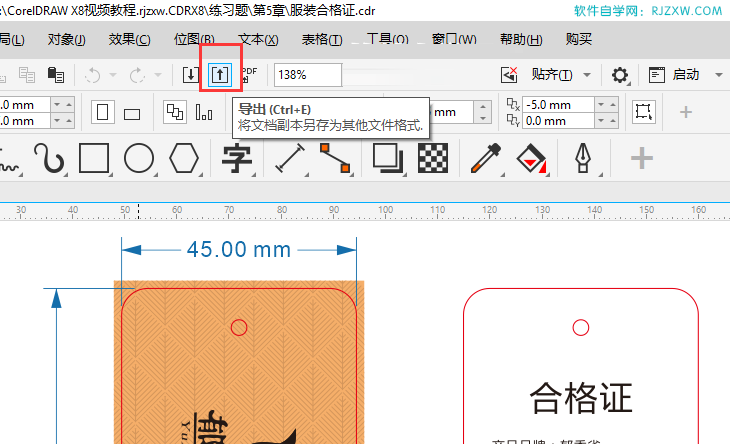
Task: Select the Connector tool
Action: click(335, 158)
